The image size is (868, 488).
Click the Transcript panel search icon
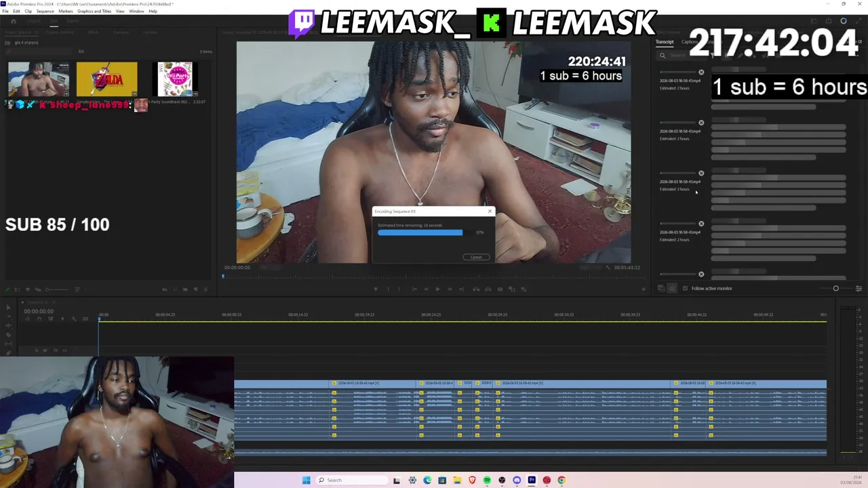[x=663, y=56]
